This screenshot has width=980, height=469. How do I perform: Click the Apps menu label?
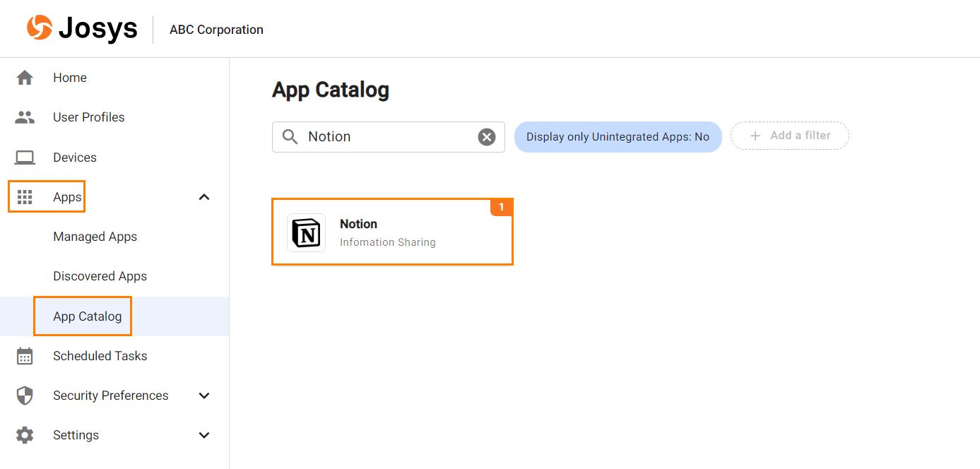click(67, 197)
